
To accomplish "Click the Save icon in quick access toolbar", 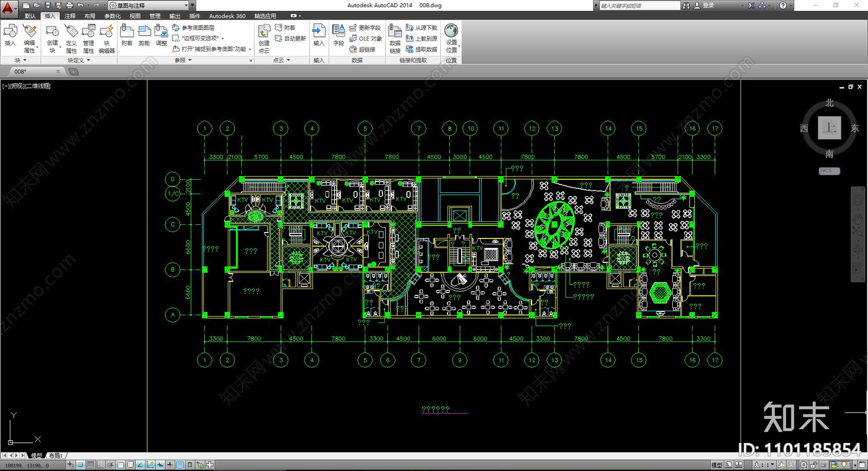I will pos(48,5).
